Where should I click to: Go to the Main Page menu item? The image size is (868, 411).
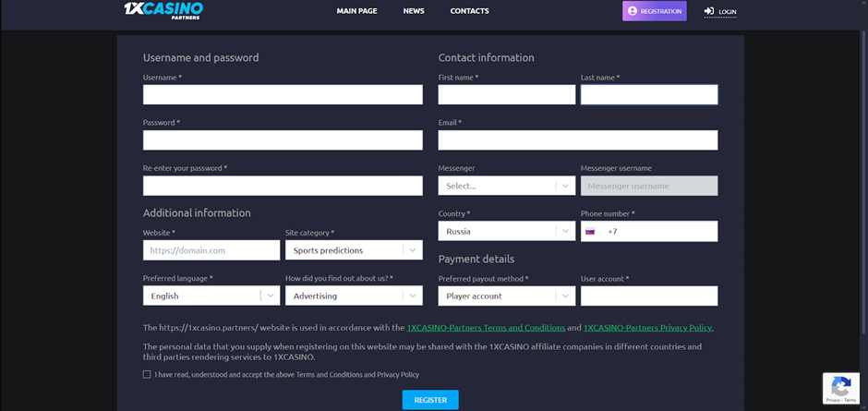(x=357, y=11)
